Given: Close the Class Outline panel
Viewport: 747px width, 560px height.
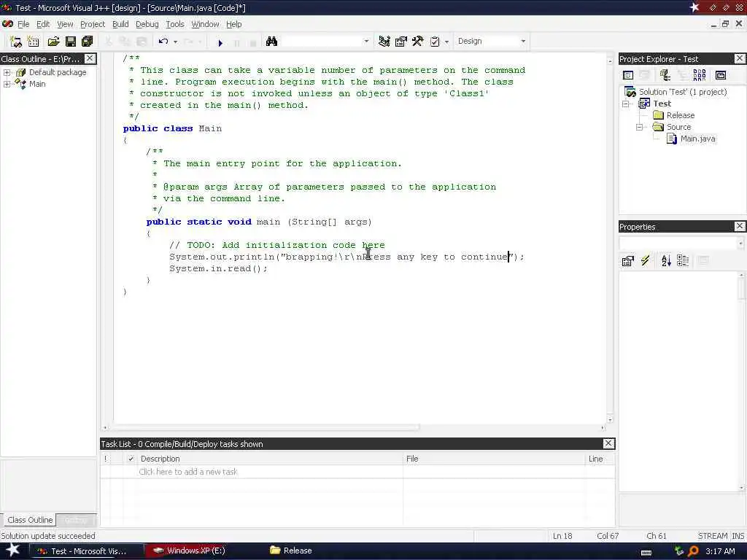Looking at the screenshot, I should tap(90, 58).
